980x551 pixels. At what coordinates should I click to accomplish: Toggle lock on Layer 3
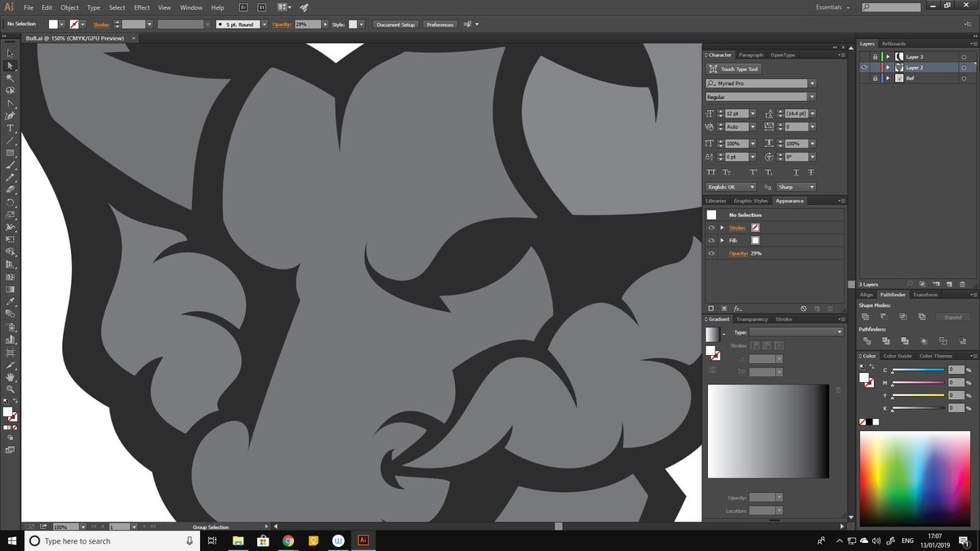point(875,56)
